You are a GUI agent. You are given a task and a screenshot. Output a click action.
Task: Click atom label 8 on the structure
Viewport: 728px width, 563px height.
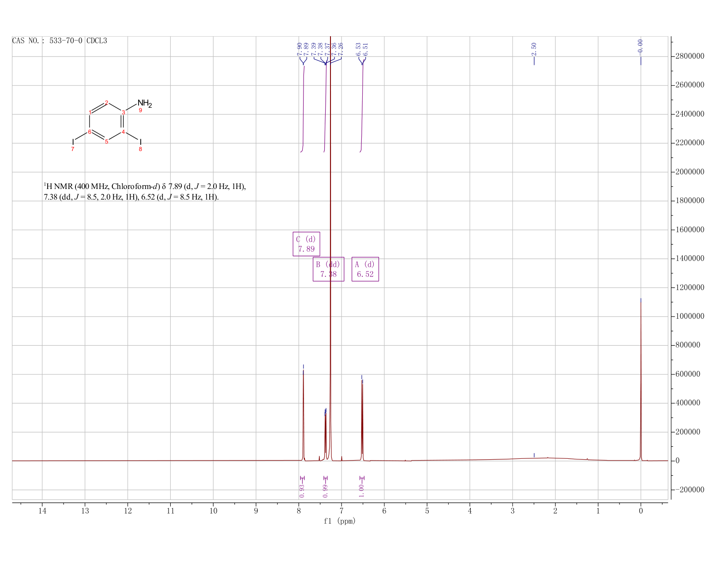point(141,149)
